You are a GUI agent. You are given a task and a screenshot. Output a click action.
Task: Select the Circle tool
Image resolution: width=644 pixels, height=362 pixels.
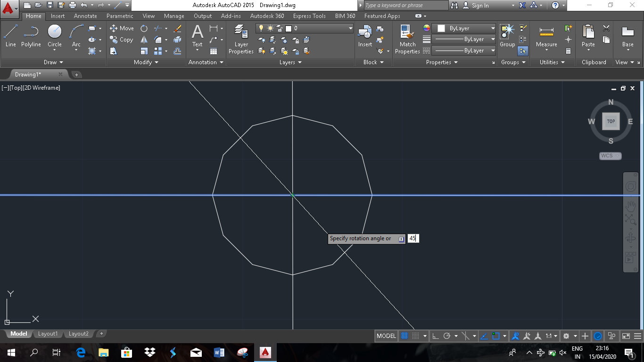[54, 33]
